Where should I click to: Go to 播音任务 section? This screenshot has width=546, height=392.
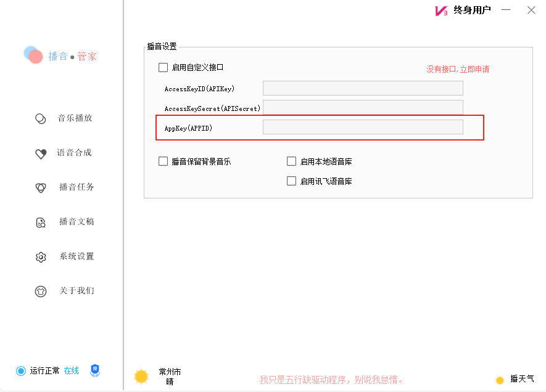77,187
